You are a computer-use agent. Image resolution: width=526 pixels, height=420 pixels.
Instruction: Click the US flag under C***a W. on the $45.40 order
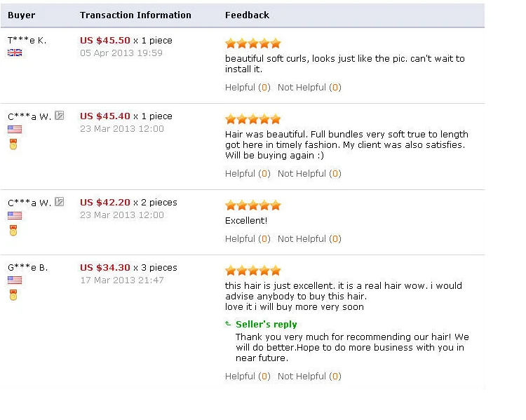click(x=15, y=129)
